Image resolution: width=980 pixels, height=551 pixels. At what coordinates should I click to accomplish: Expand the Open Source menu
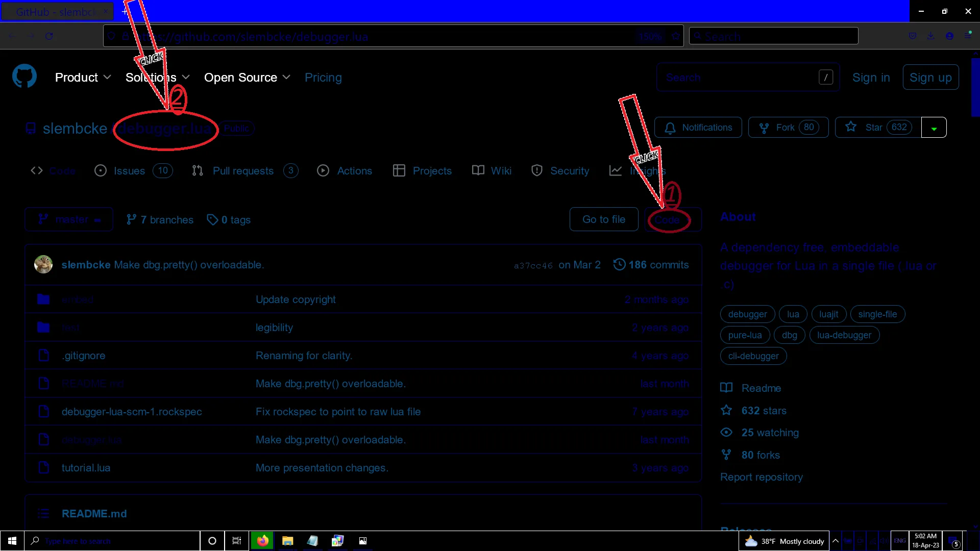pyautogui.click(x=247, y=78)
